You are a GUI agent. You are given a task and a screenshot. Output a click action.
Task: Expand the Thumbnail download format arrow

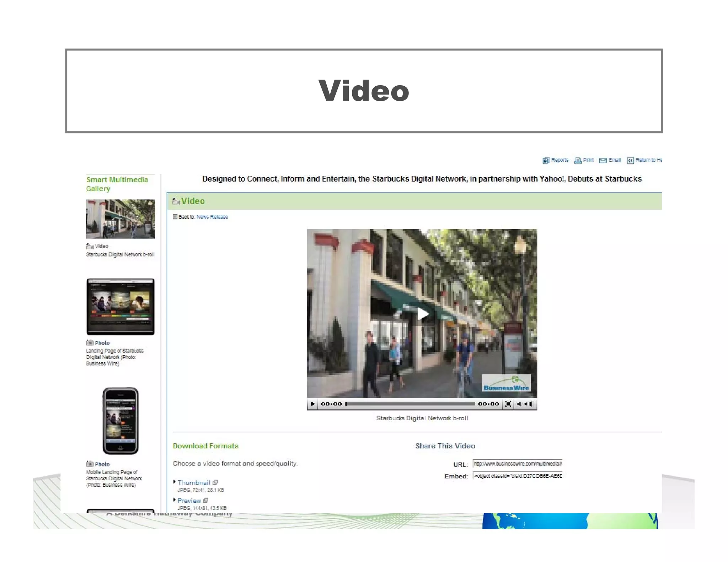(175, 482)
